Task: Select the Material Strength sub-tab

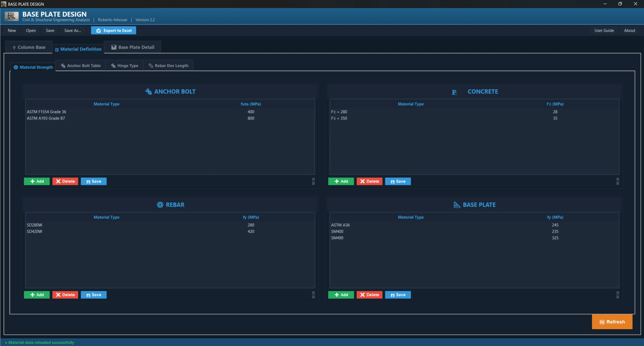Action: [x=33, y=67]
